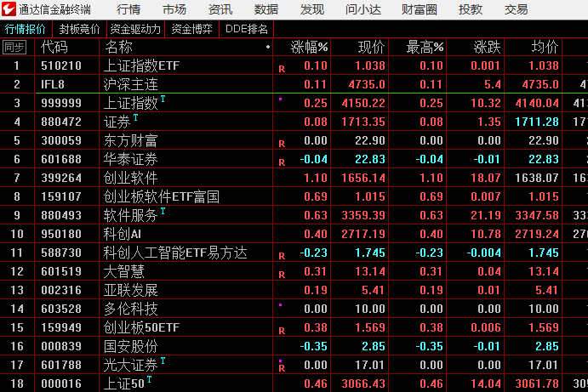Click the 现价 value 1656.14
Viewport: 588px width, 392px height.
tap(363, 178)
